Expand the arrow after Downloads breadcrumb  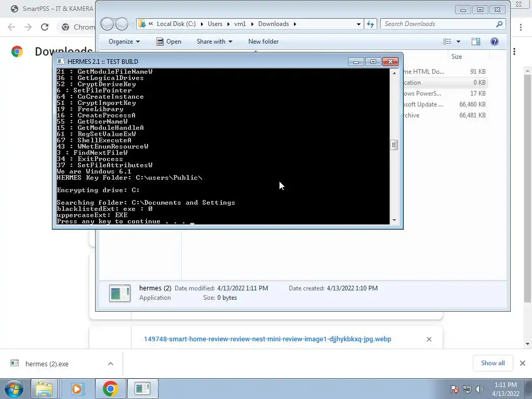click(x=295, y=24)
